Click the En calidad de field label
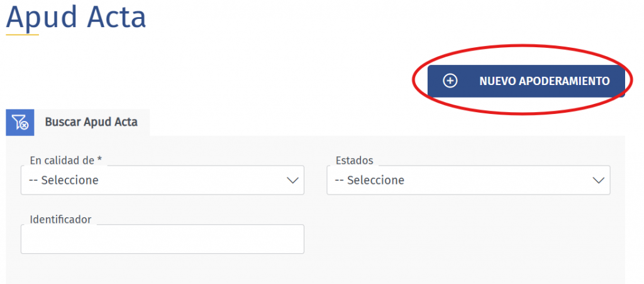 click(x=62, y=161)
